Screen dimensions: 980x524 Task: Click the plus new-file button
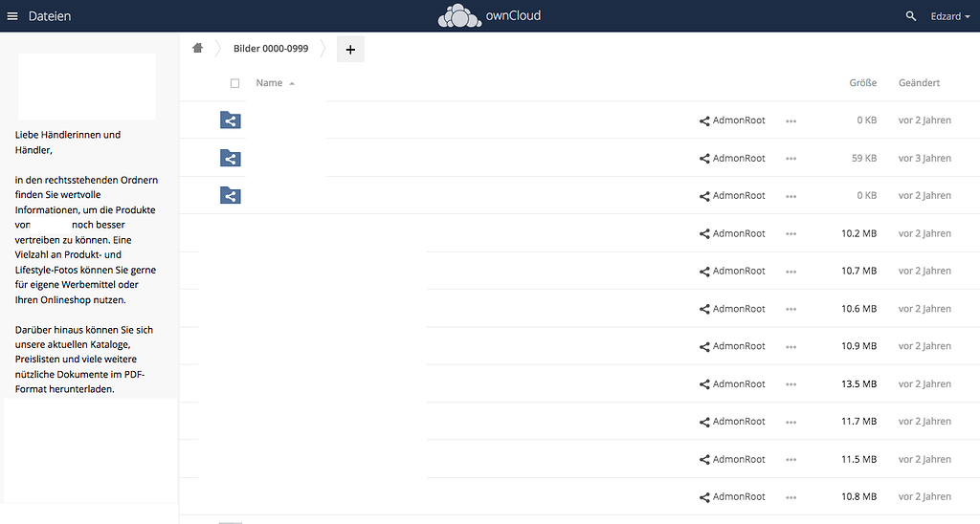pos(350,50)
